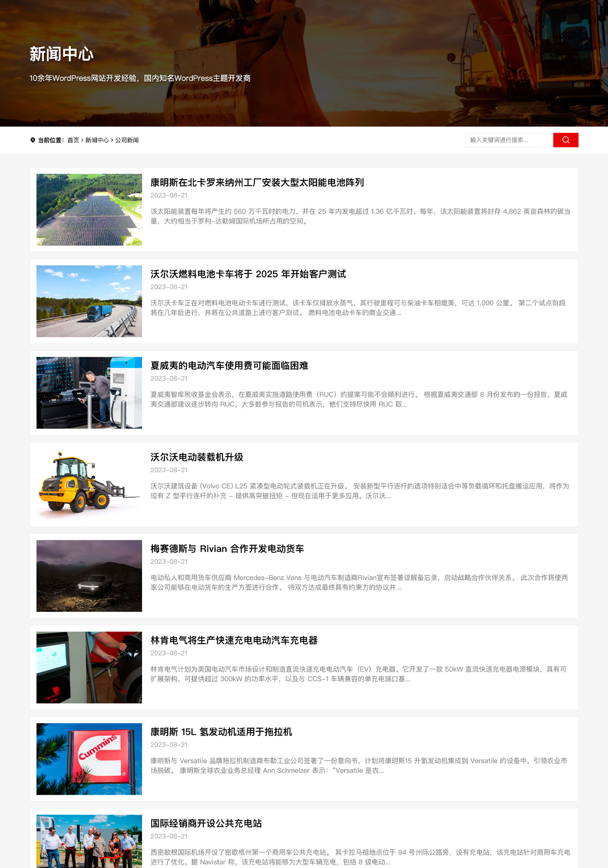Open the yellow wheel loader image
The height and width of the screenshot is (868, 608).
89,484
